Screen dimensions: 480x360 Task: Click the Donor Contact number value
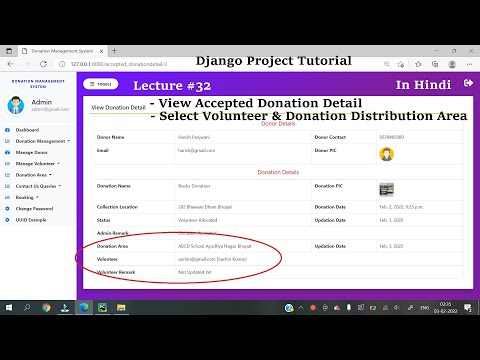(392, 137)
